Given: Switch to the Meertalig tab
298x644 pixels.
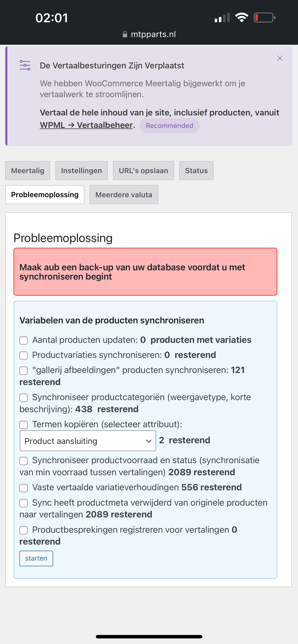Looking at the screenshot, I should click(28, 170).
